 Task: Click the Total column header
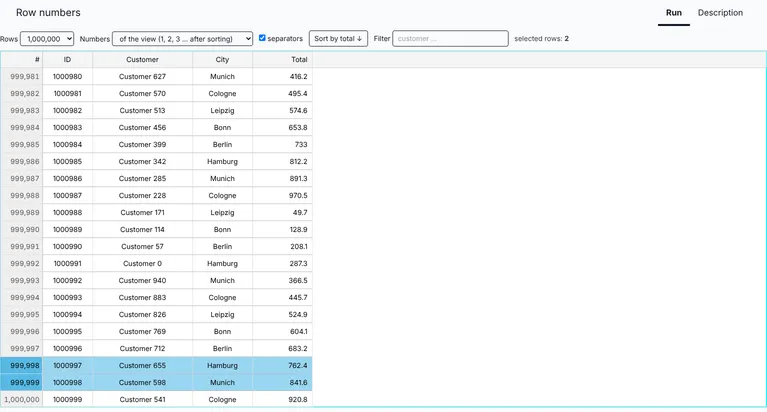[x=282, y=60]
